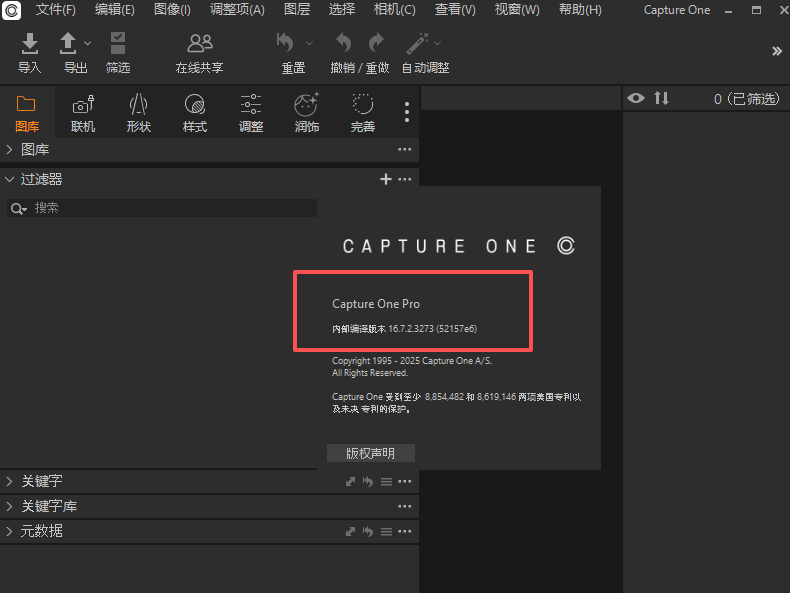Image resolution: width=790 pixels, height=593 pixels.
Task: Open the Adjustments (调整项) menu
Action: coord(237,10)
